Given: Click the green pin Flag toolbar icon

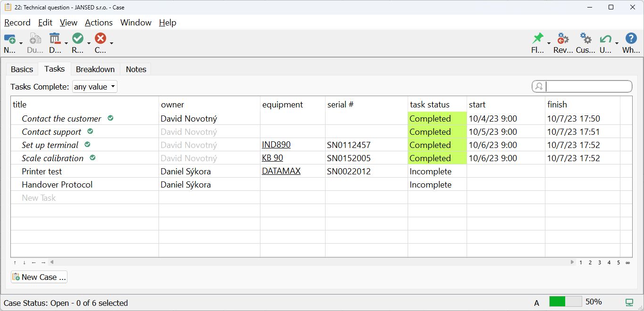Looking at the screenshot, I should (538, 39).
